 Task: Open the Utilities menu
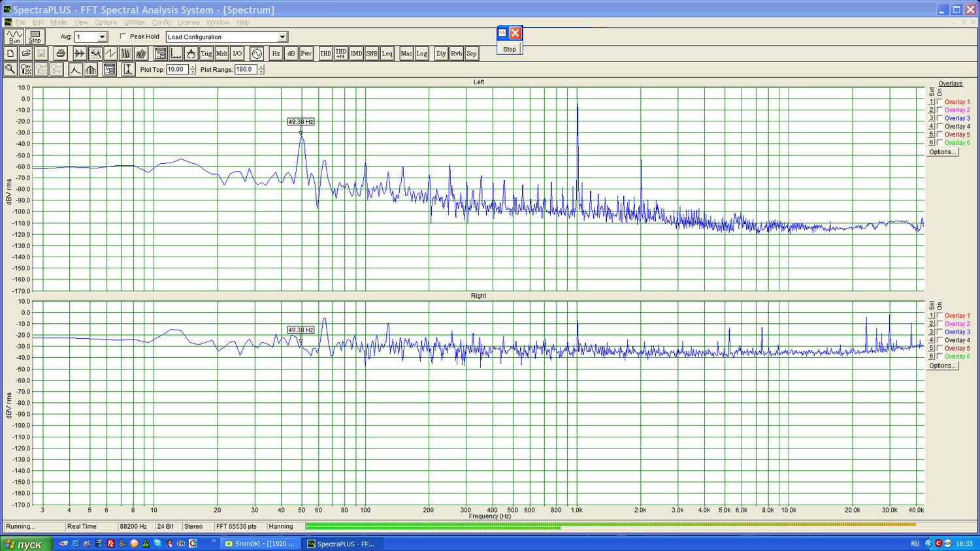[x=135, y=22]
